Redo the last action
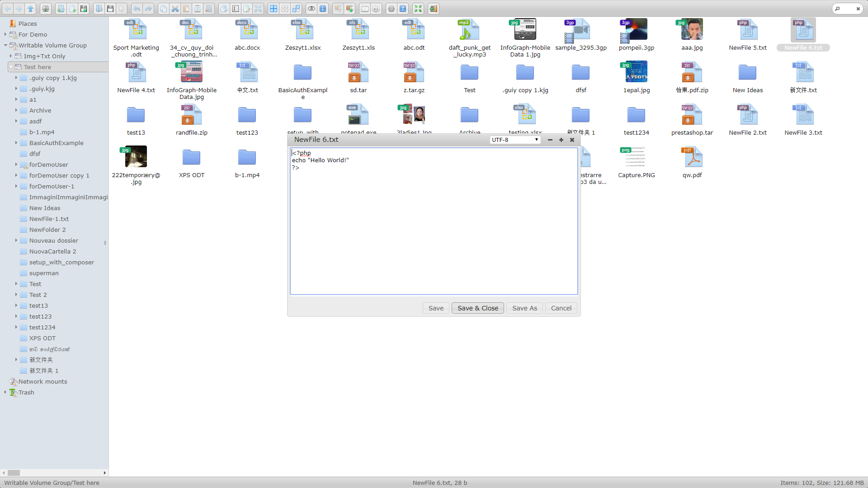 point(148,9)
